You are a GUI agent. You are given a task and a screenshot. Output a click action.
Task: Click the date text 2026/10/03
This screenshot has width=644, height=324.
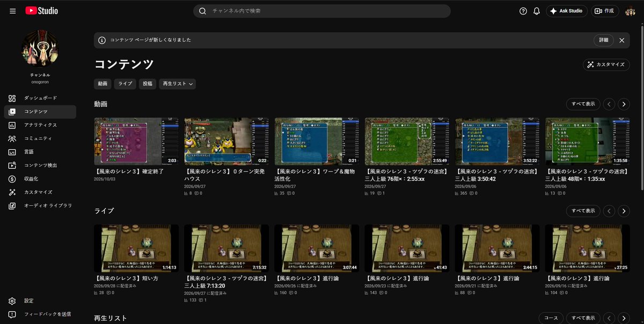pyautogui.click(x=104, y=179)
